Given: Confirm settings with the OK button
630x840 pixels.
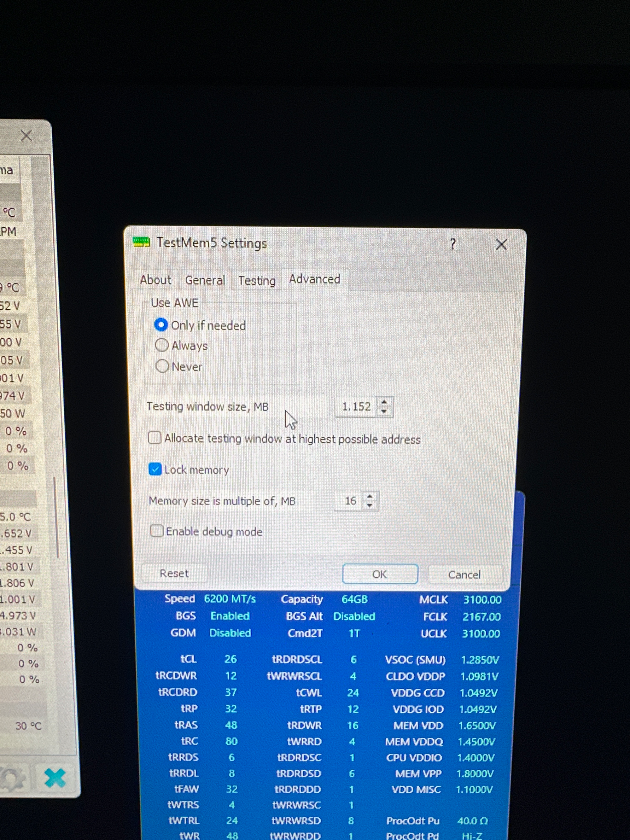Looking at the screenshot, I should [x=380, y=574].
